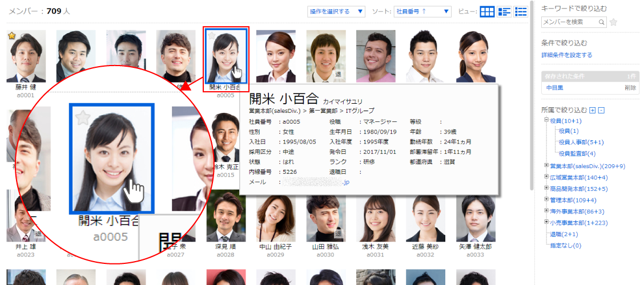Click 保存された条件 header
The image size is (644, 285).
coord(590,76)
